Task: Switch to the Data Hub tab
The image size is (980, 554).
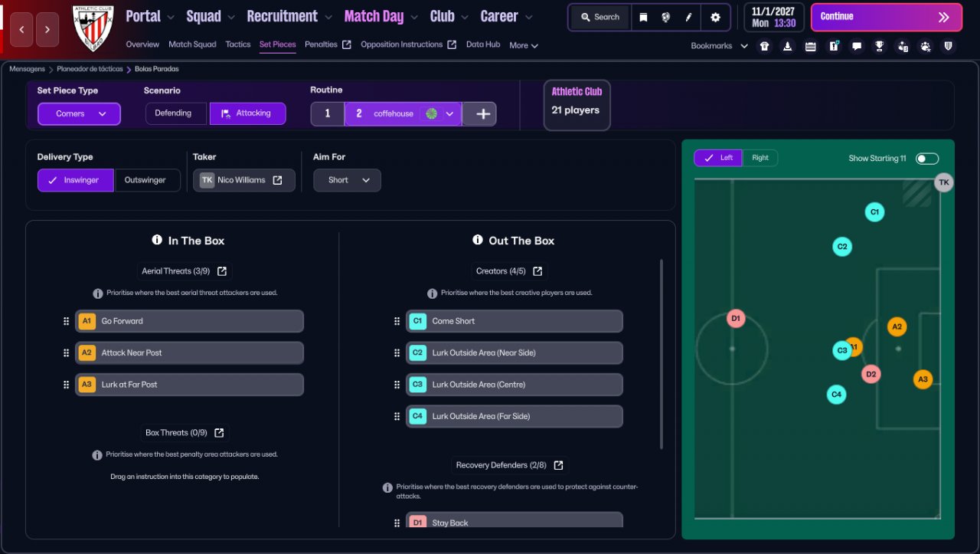Action: pos(483,44)
